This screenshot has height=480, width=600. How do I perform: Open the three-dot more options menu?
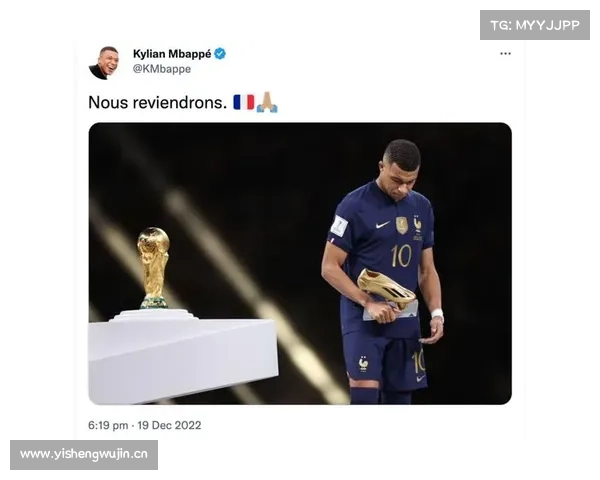(505, 54)
